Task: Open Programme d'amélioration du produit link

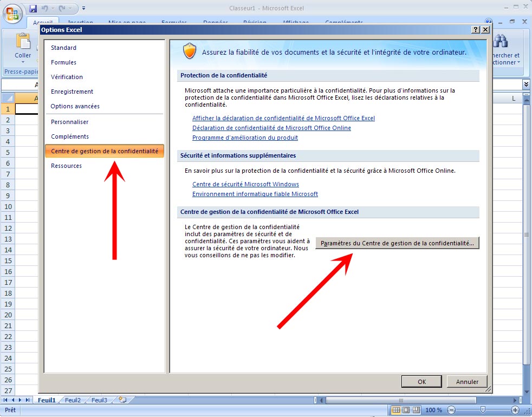Action: [x=245, y=138]
